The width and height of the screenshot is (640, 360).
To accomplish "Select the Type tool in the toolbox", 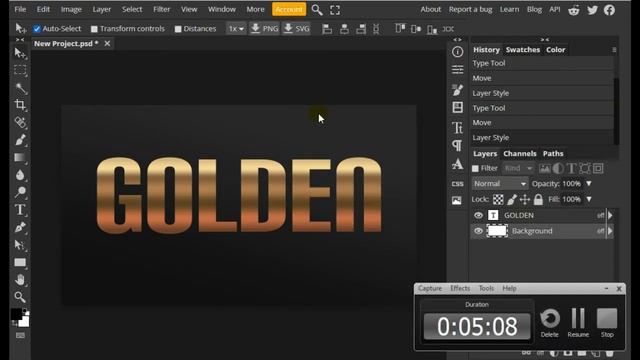I will [x=20, y=210].
